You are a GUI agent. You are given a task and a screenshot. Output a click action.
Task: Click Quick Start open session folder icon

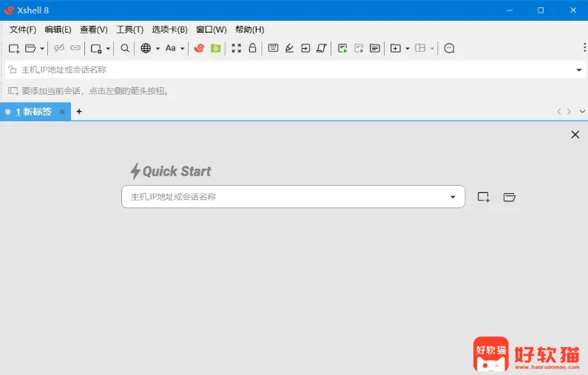[x=510, y=197]
